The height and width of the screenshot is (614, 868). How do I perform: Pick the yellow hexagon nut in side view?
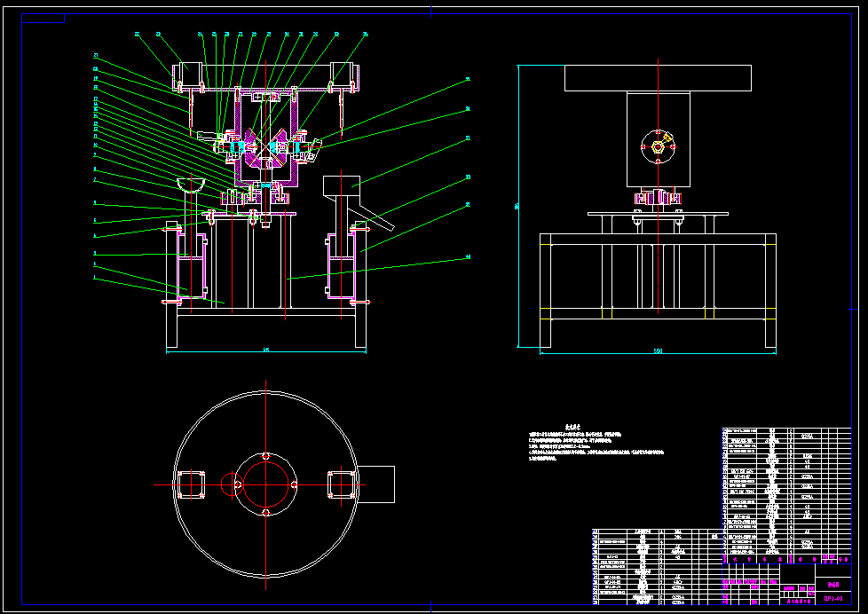coord(657,146)
